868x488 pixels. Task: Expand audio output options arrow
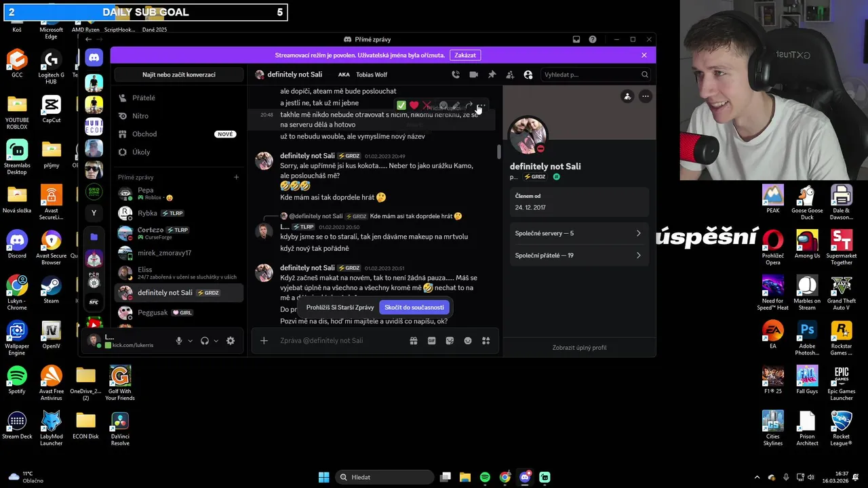coord(216,341)
